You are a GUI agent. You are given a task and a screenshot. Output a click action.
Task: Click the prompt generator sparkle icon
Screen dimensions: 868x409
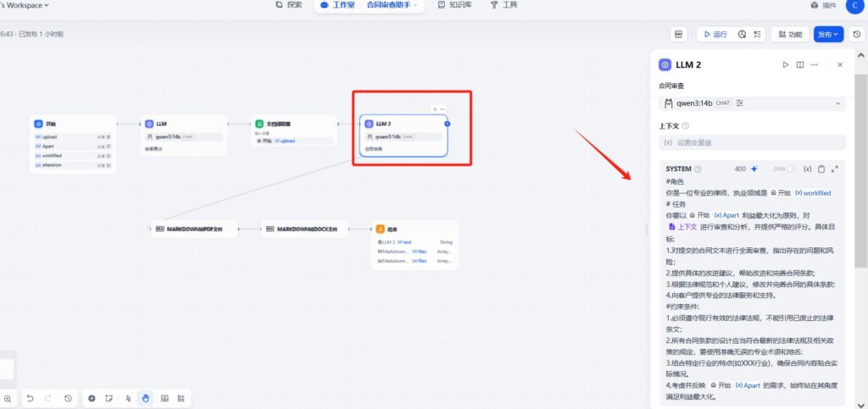tap(754, 169)
